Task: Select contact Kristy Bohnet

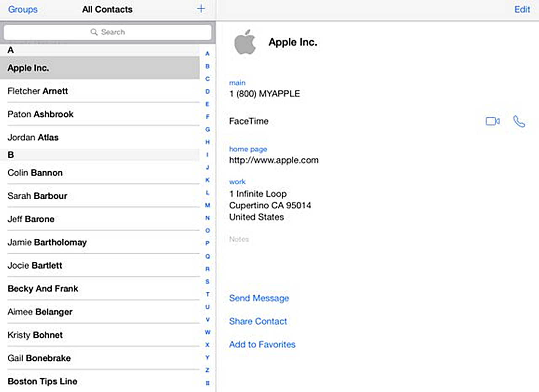Action: pyautogui.click(x=100, y=335)
